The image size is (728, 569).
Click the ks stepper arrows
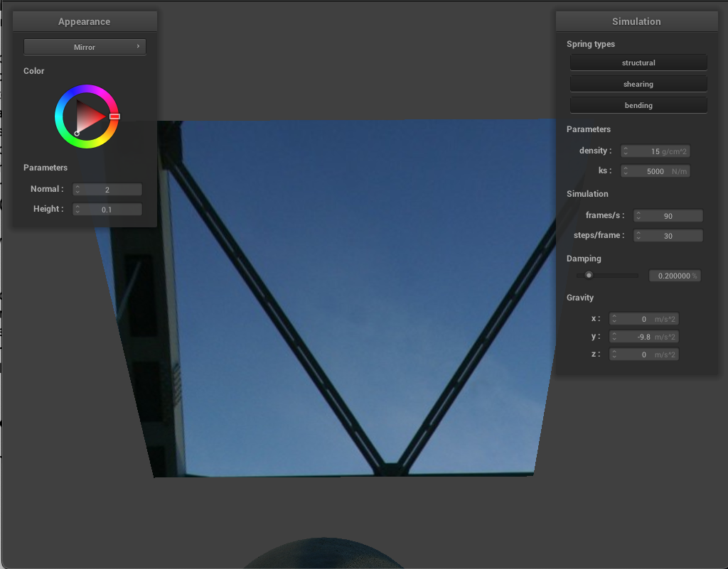(x=626, y=171)
